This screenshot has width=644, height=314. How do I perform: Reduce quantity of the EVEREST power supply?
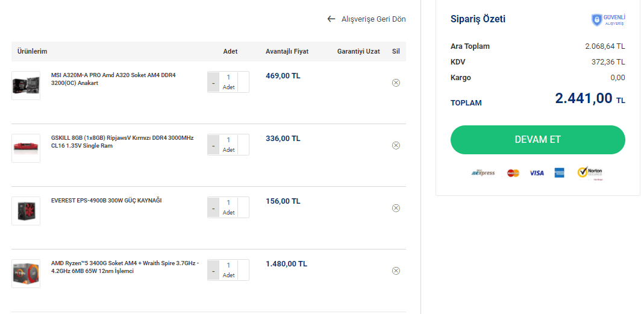pos(213,208)
